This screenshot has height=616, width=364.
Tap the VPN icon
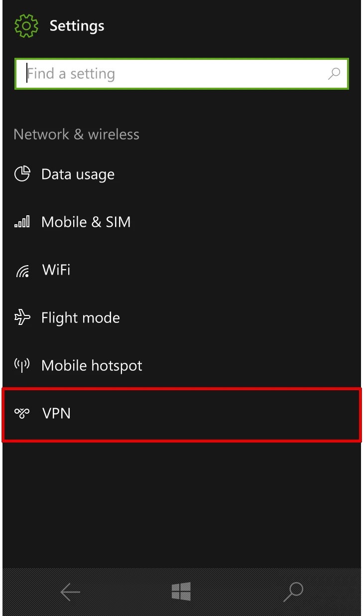(x=22, y=413)
